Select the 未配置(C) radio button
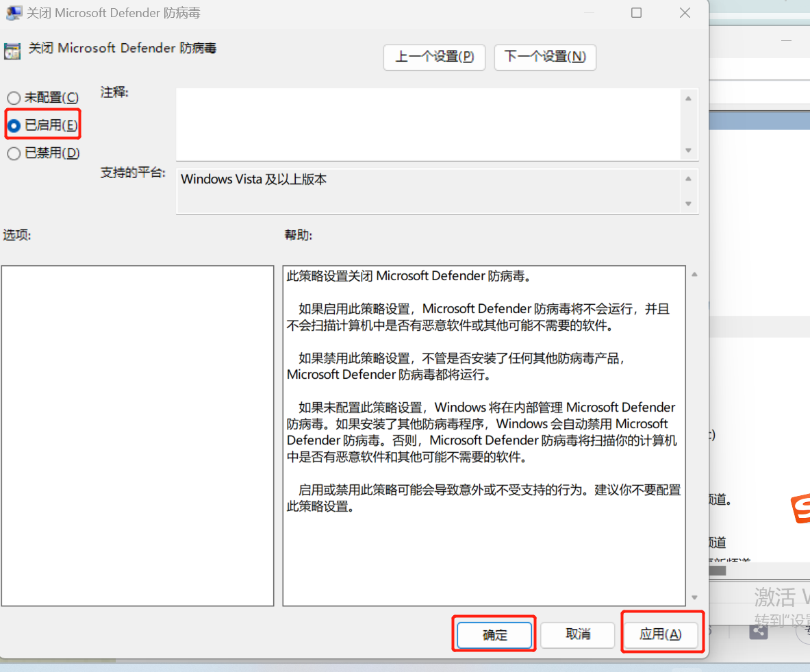Screen dimensions: 810x672 [x=12, y=97]
